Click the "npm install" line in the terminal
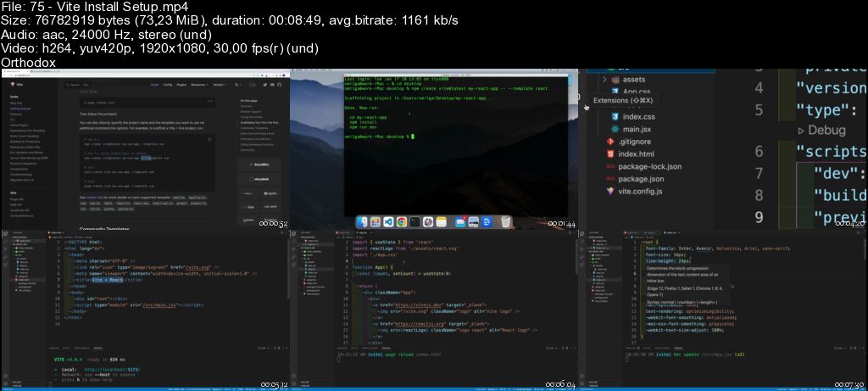Viewport: 868px width, 391px height. pyautogui.click(x=363, y=122)
